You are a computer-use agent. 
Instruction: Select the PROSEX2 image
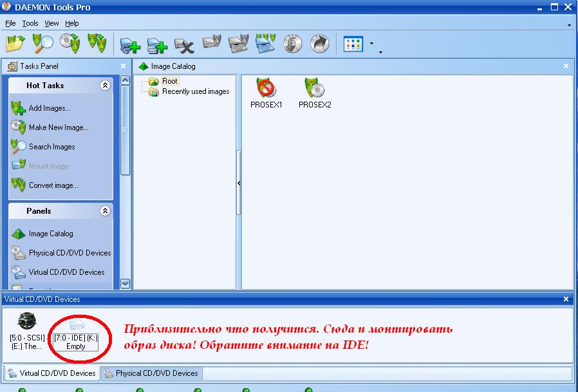tap(315, 93)
